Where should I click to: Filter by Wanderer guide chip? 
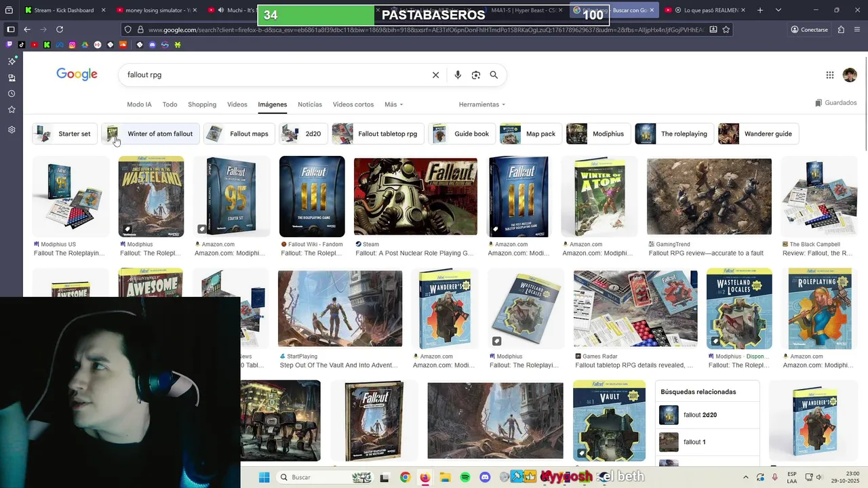(x=758, y=134)
